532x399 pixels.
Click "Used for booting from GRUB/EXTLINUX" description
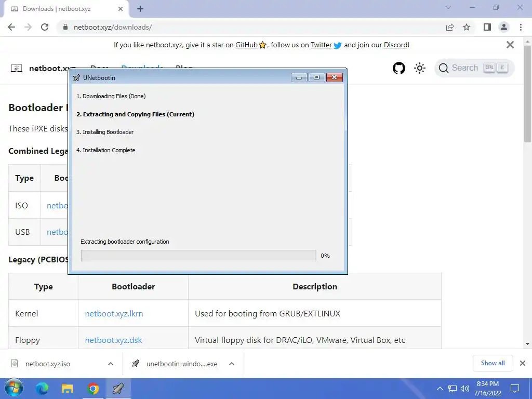[x=268, y=313]
